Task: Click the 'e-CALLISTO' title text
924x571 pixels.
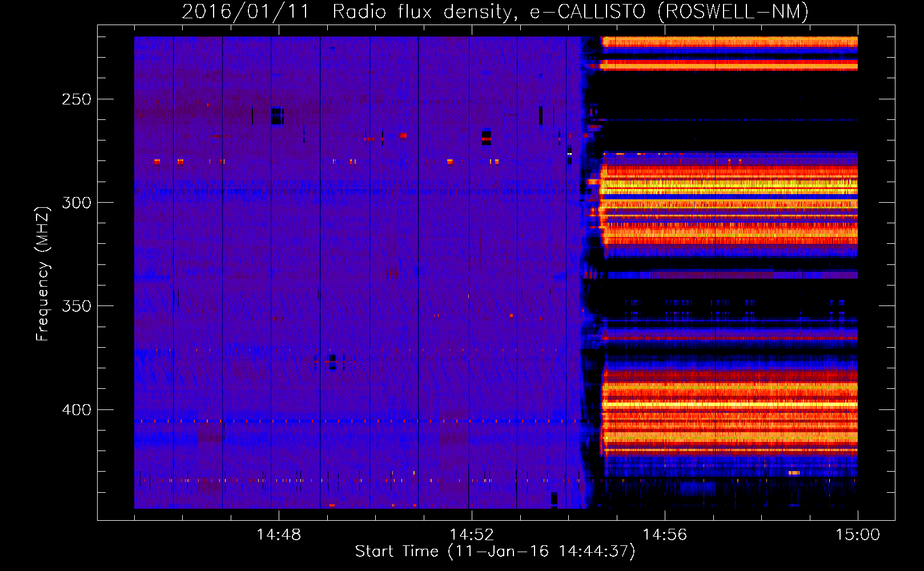Action: 588,12
